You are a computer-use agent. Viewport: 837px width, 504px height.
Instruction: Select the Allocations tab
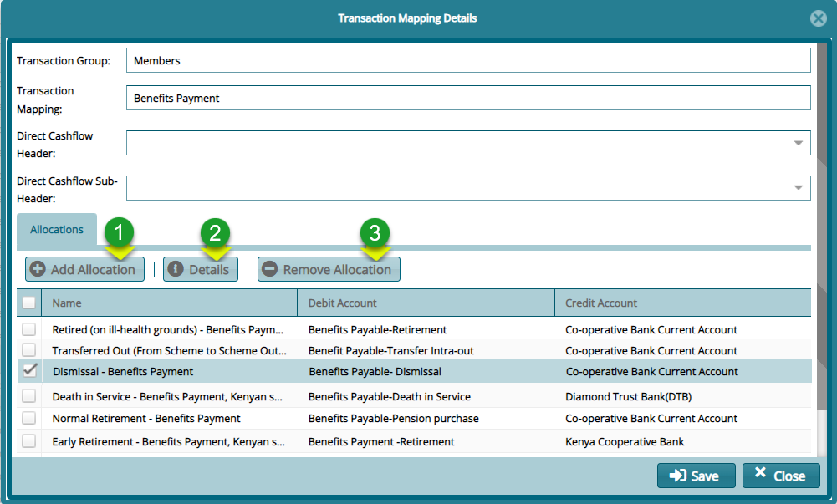pyautogui.click(x=57, y=230)
